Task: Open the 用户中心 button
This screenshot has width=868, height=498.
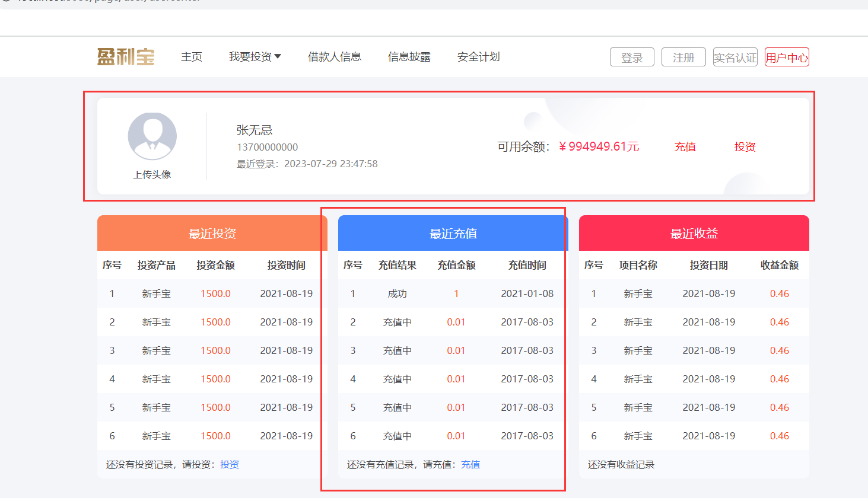Action: (787, 58)
